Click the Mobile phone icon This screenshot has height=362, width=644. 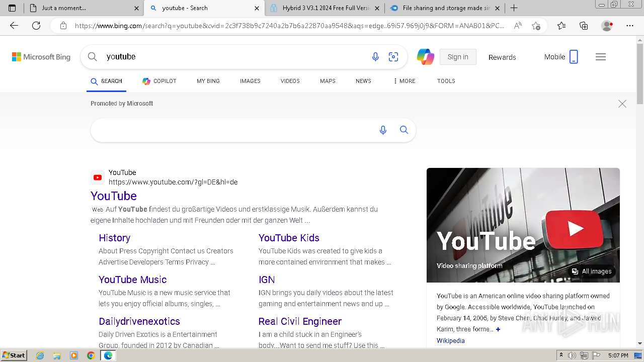(574, 57)
